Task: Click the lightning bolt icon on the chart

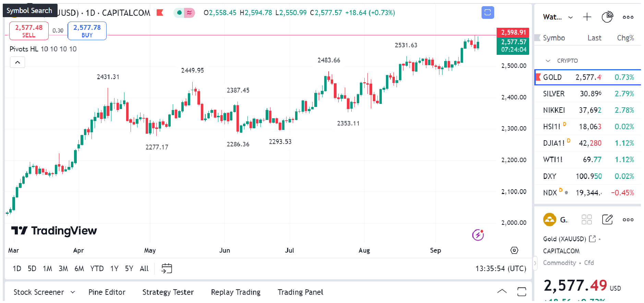Action: pos(478,235)
